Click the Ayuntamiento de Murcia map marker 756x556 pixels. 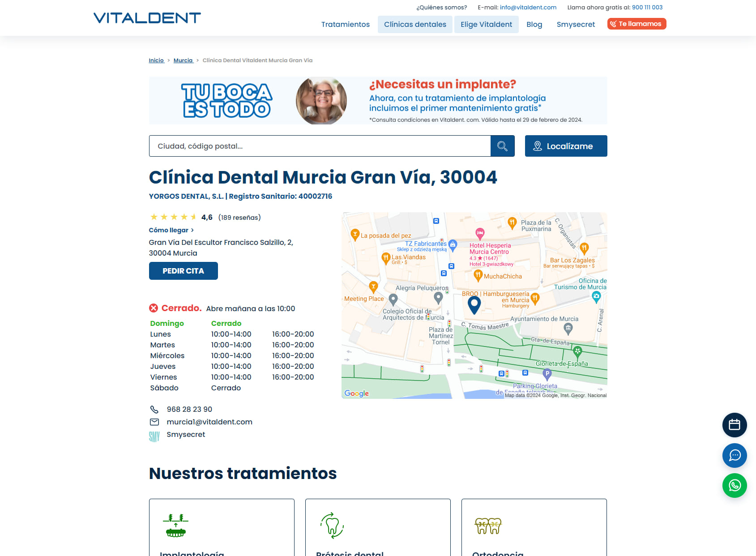pos(568,329)
